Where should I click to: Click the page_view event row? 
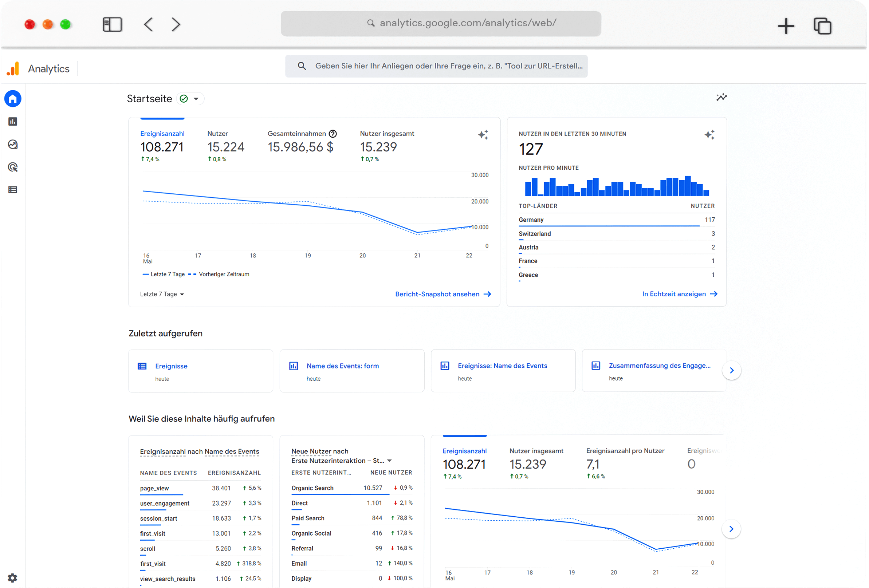point(200,489)
